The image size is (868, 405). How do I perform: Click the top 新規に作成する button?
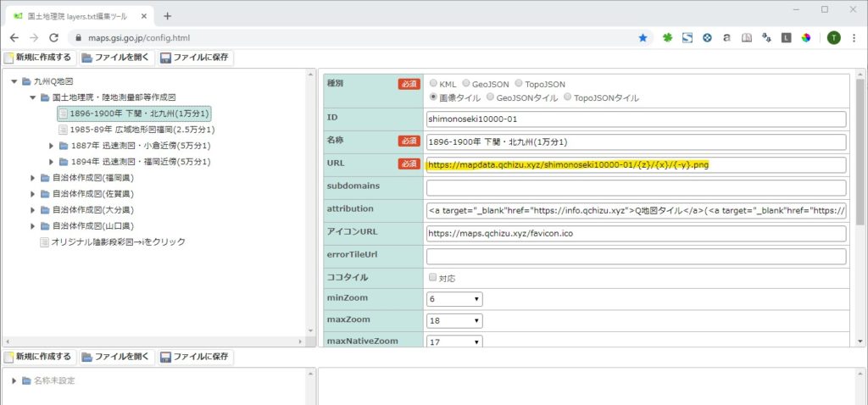click(39, 58)
